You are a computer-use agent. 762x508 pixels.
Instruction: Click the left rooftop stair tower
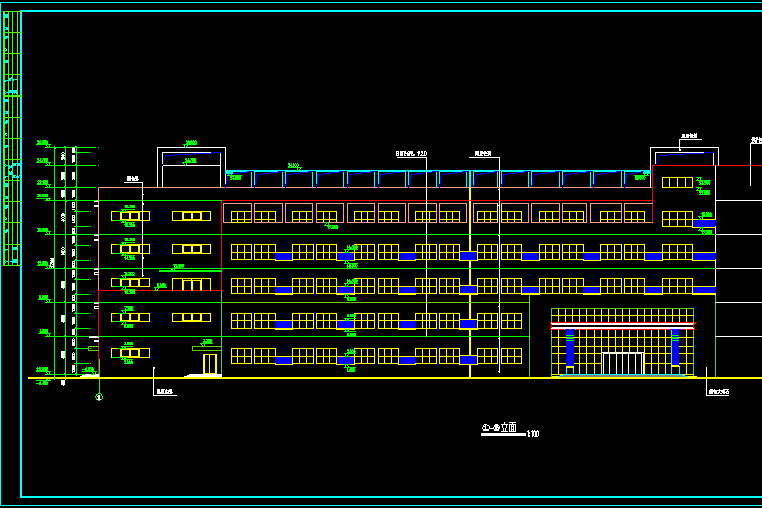point(191,167)
